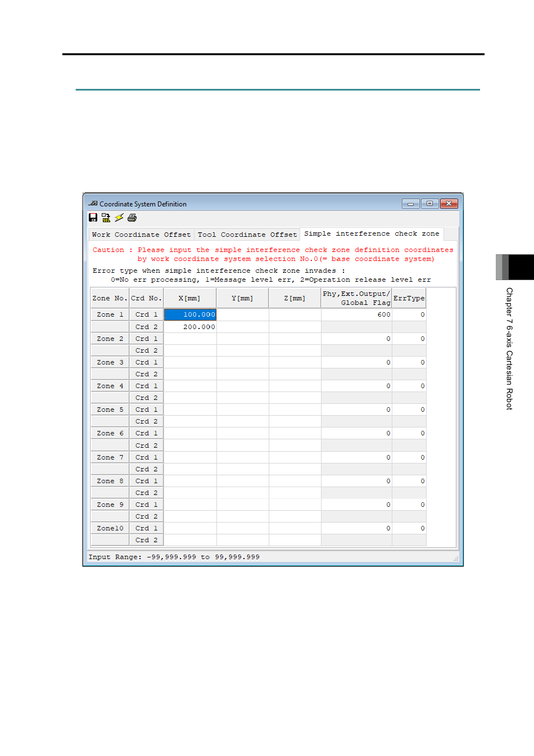This screenshot has height=756, width=534.
Task: Select the Zone 3 row label
Action: pos(110,362)
